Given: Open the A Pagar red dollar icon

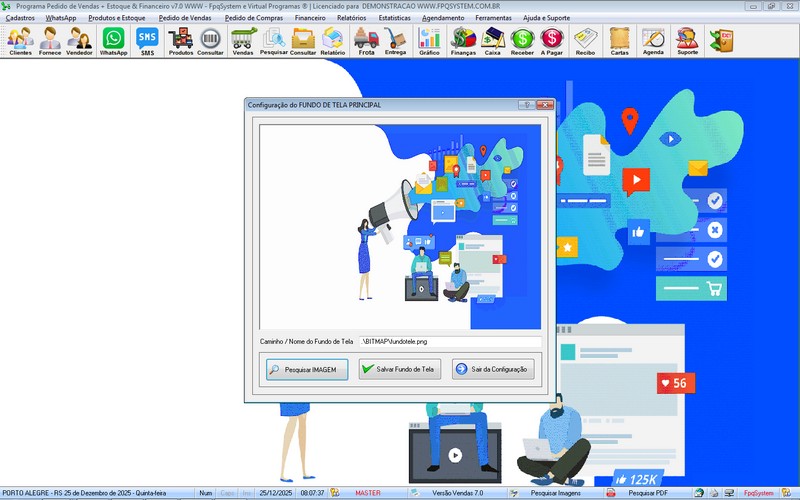Looking at the screenshot, I should (x=552, y=41).
